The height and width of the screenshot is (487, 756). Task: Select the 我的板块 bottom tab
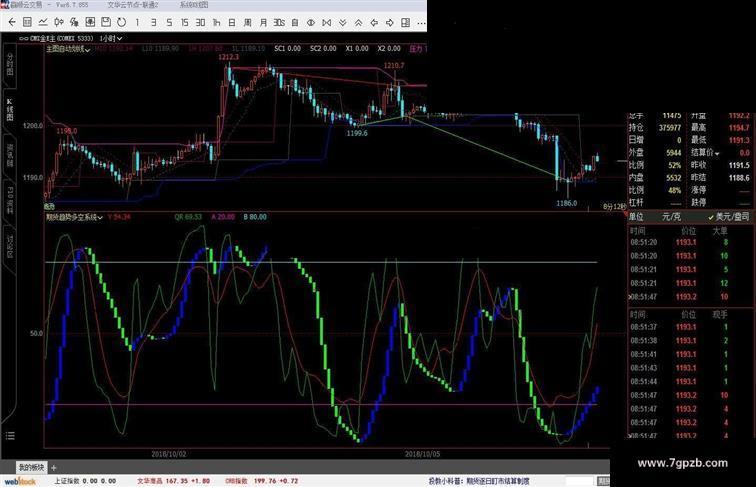tap(31, 467)
